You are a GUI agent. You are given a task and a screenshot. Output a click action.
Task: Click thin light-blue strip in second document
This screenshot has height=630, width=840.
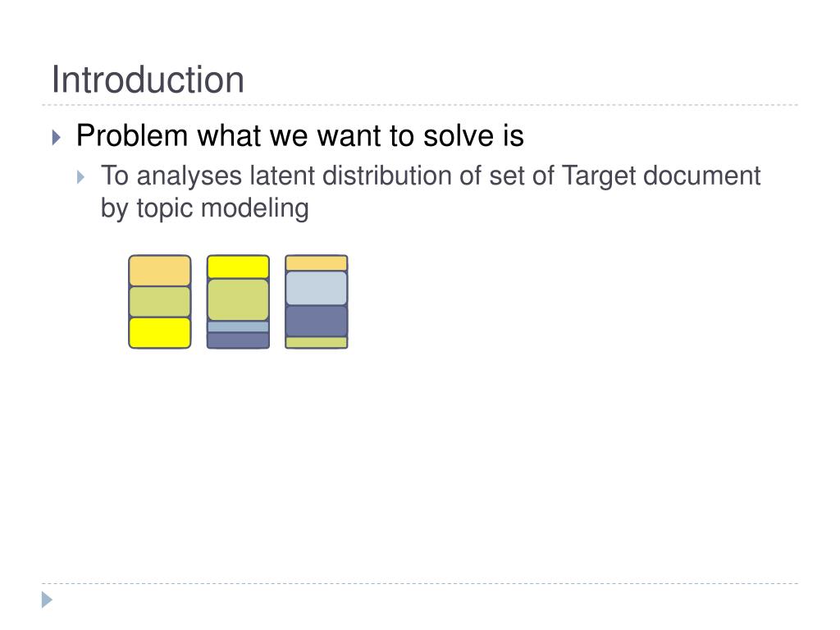238,326
